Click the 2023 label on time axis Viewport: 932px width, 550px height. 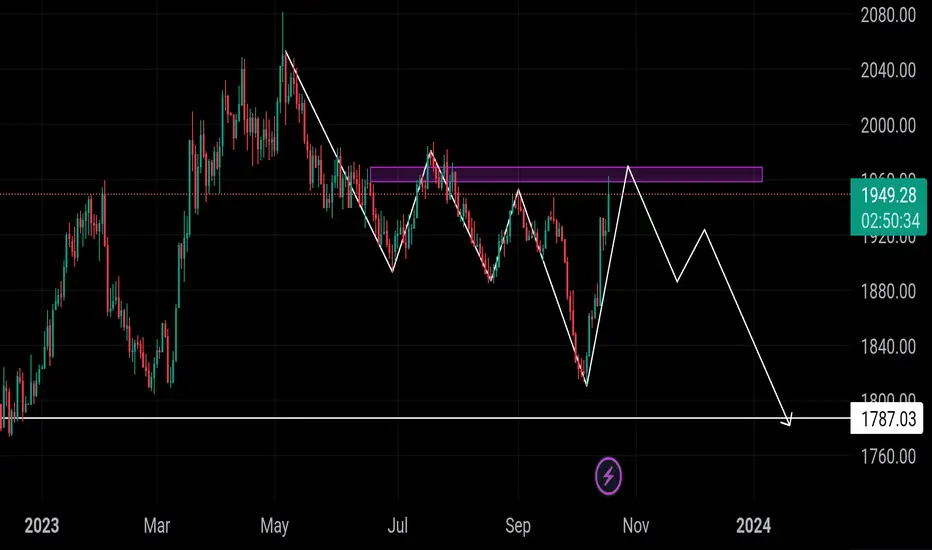click(x=42, y=526)
